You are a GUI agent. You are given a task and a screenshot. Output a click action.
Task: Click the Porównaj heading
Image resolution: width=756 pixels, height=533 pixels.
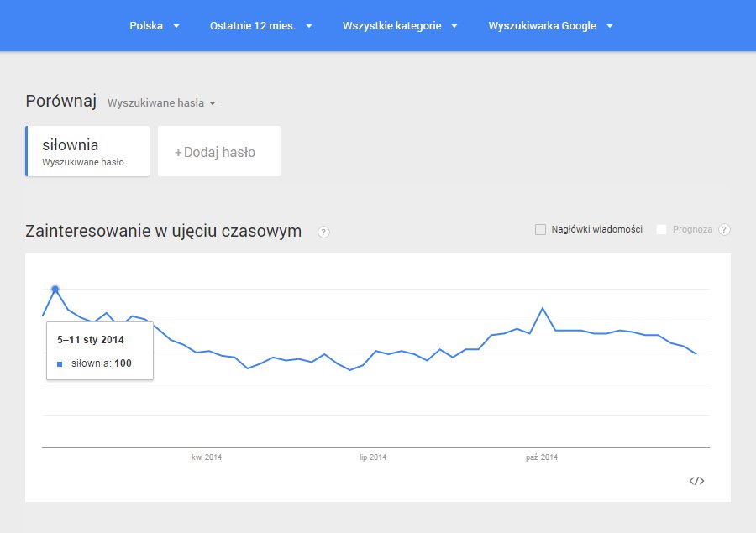click(61, 102)
